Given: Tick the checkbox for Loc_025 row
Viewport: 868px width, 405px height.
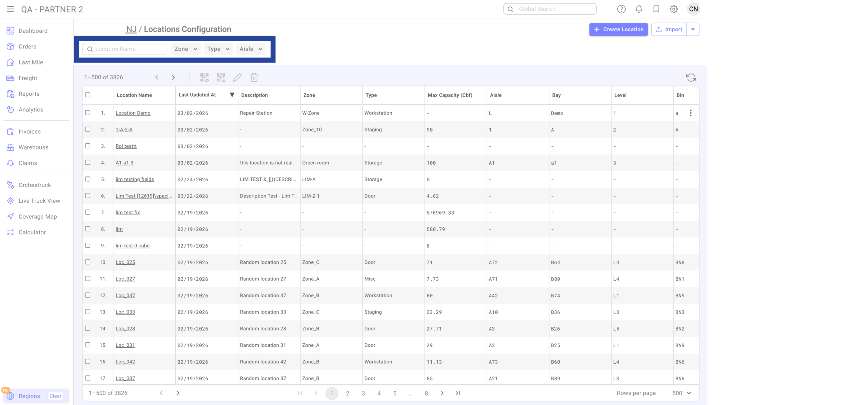Looking at the screenshot, I should click(x=88, y=262).
